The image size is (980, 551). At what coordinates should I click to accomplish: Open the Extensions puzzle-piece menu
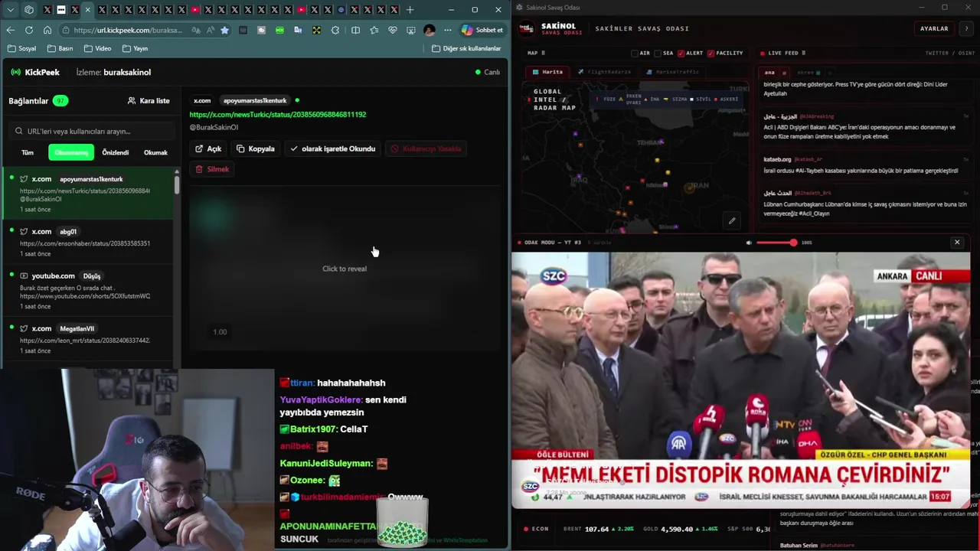(x=335, y=30)
